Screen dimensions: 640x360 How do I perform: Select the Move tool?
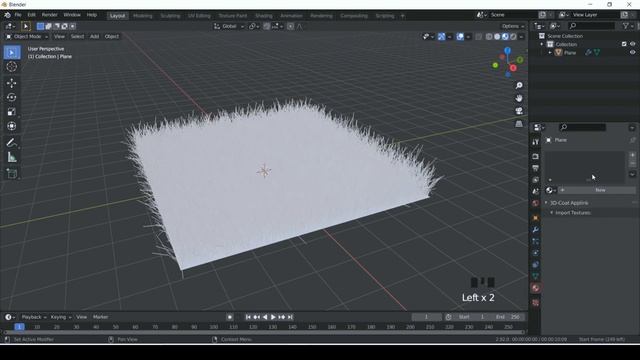[12, 83]
